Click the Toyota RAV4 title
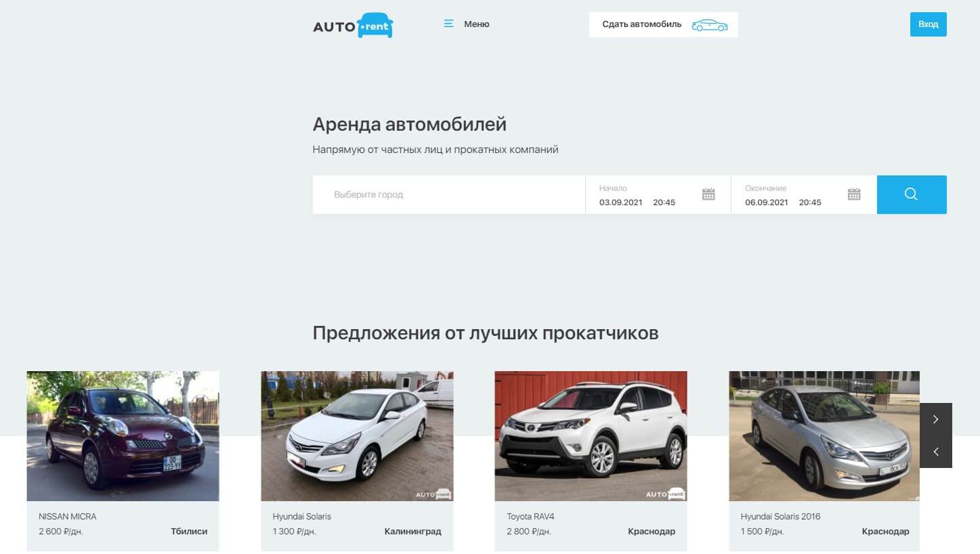This screenshot has width=980, height=554. click(x=530, y=516)
